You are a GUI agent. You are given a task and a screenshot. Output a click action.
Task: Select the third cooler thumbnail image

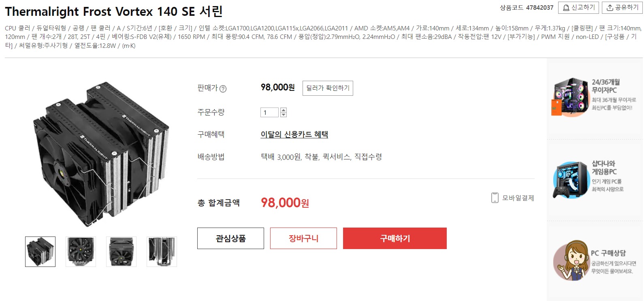(x=121, y=252)
